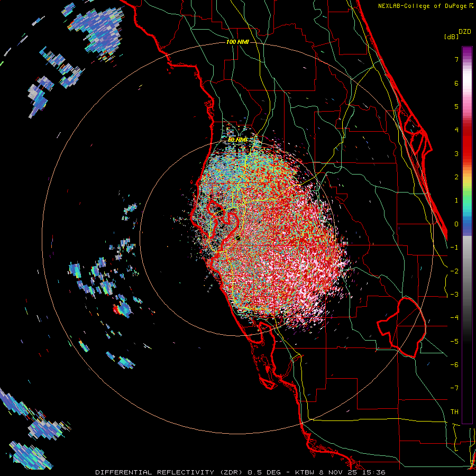This screenshot has height=476, width=476.
Task: Click the 1 tick label on color scale
Action: tap(456, 200)
